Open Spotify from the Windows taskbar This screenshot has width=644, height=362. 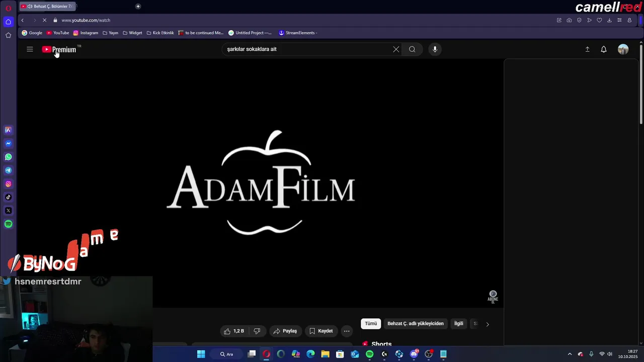point(370,354)
